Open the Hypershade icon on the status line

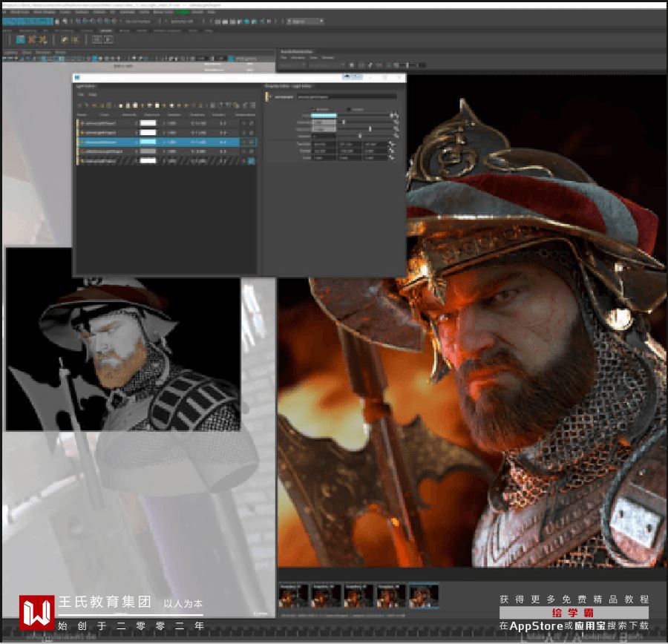(x=246, y=22)
